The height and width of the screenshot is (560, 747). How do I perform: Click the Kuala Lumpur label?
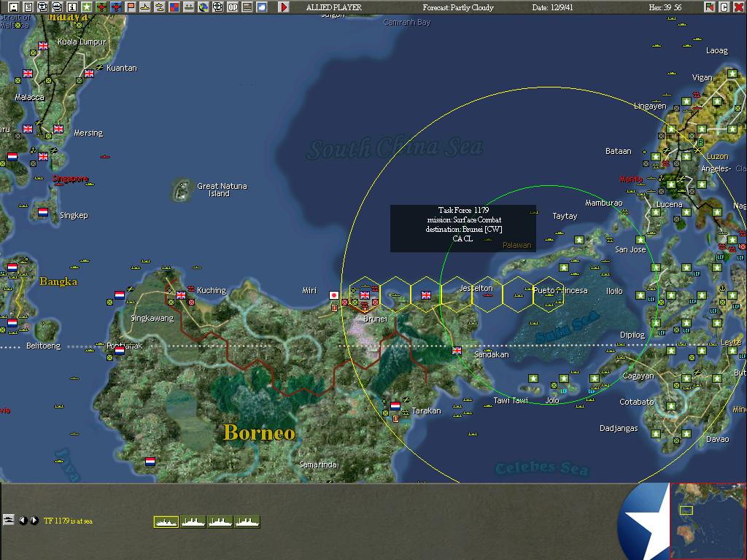82,42
